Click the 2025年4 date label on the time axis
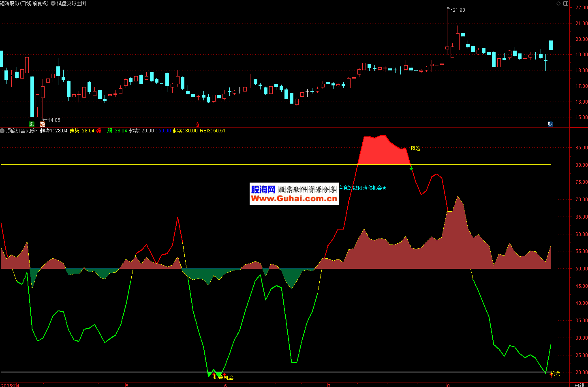This screenshot has width=588, height=387. [x=10, y=385]
